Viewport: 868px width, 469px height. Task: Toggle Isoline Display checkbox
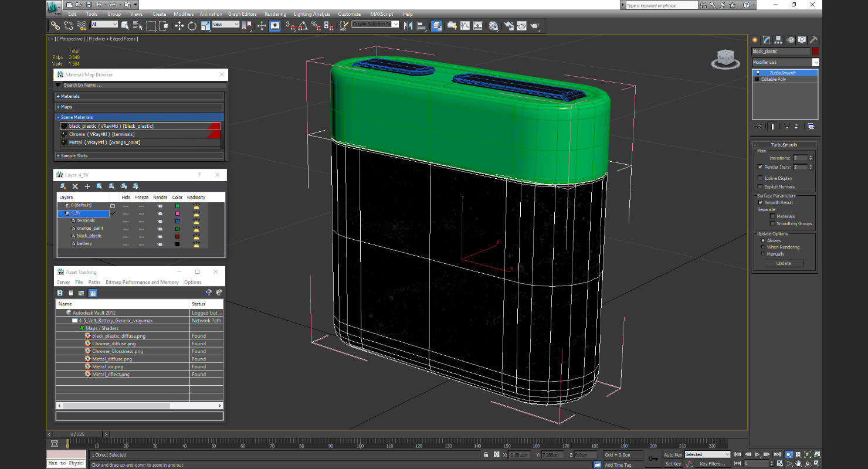[761, 178]
